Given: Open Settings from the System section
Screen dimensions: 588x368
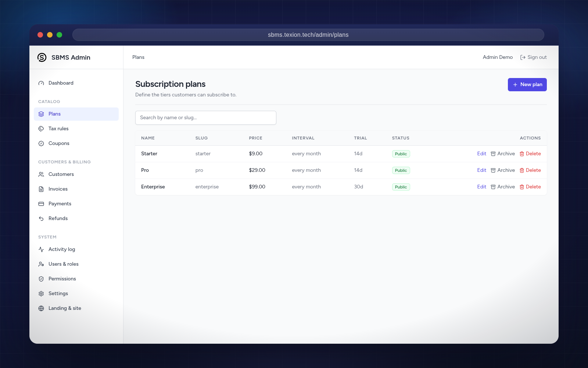Looking at the screenshot, I should click(x=76, y=294).
